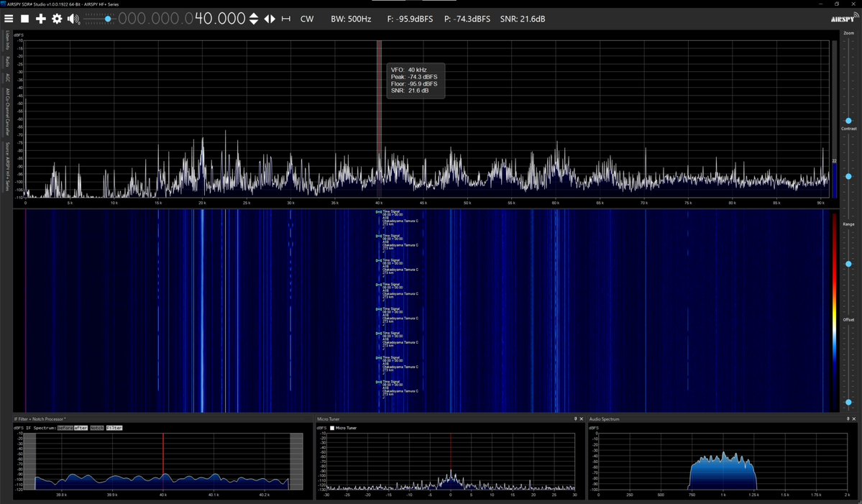Mute audio using the speaker icon
Screen dimensions: 862x504
click(73, 19)
